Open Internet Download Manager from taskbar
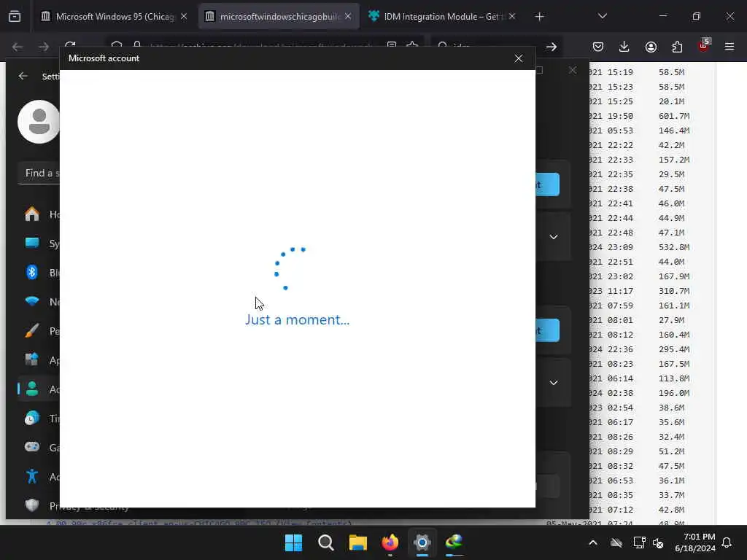Image resolution: width=747 pixels, height=560 pixels. (x=454, y=542)
